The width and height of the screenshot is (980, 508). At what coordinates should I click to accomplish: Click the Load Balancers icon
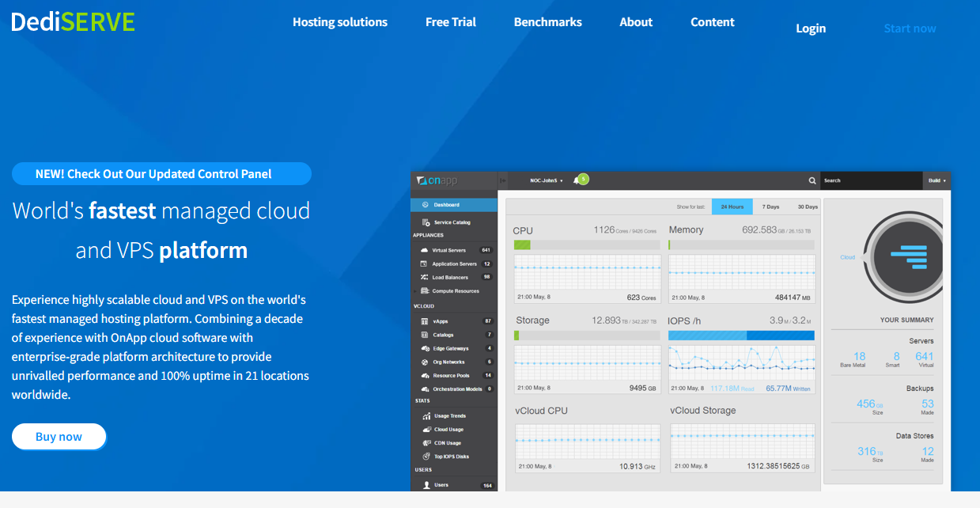pos(425,278)
